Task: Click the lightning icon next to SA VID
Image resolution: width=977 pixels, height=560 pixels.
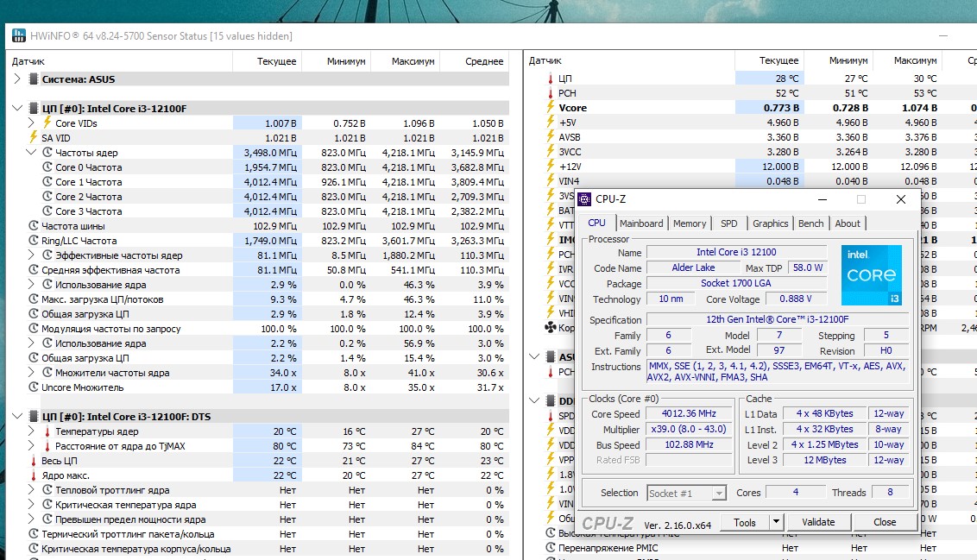Action: (x=33, y=138)
